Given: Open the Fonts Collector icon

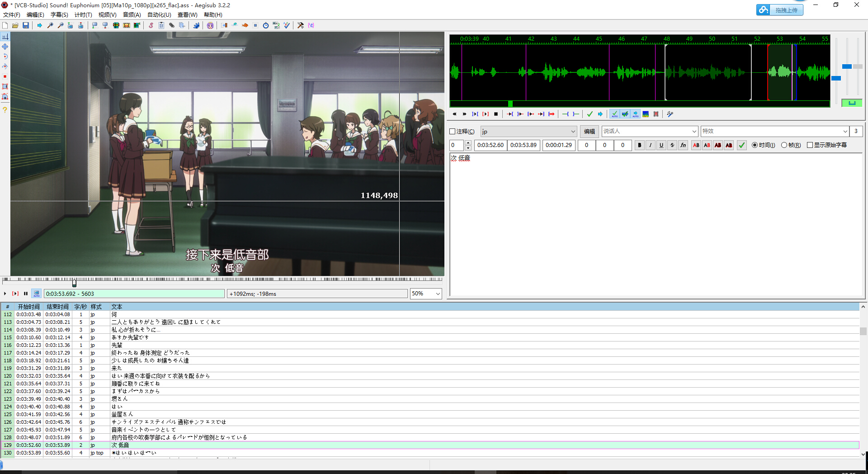Looking at the screenshot, I should click(x=182, y=25).
